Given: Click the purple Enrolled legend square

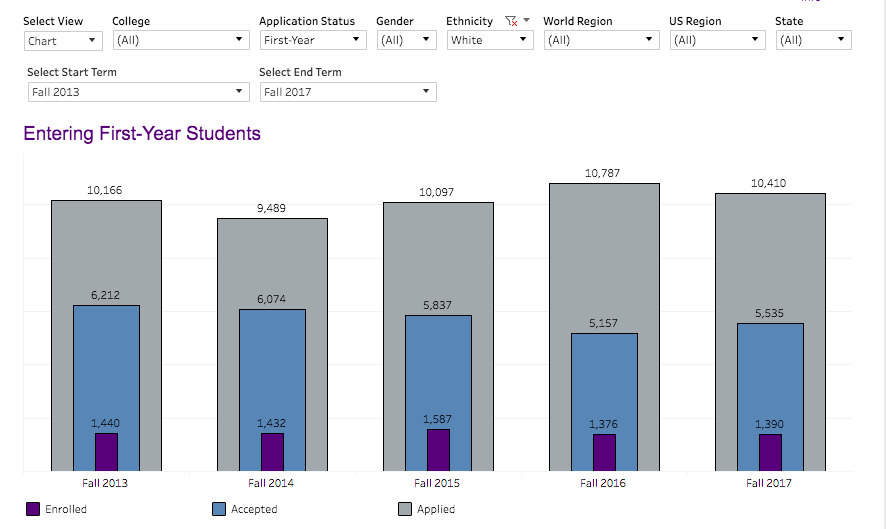Looking at the screenshot, I should pos(33,509).
